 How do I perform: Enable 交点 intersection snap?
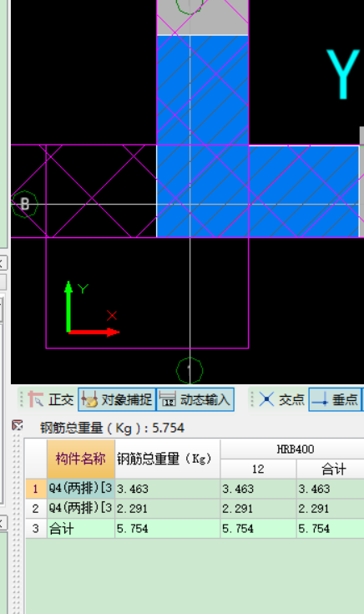click(282, 399)
